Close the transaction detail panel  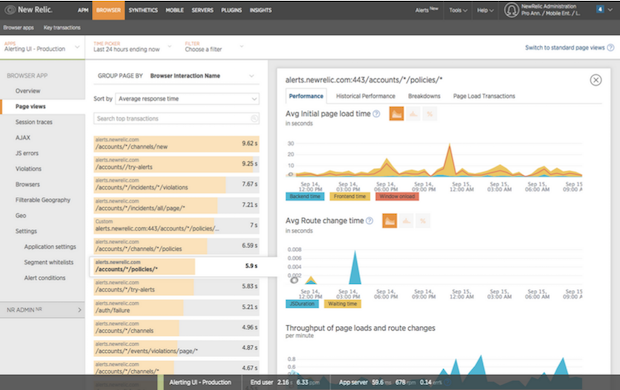(x=595, y=80)
